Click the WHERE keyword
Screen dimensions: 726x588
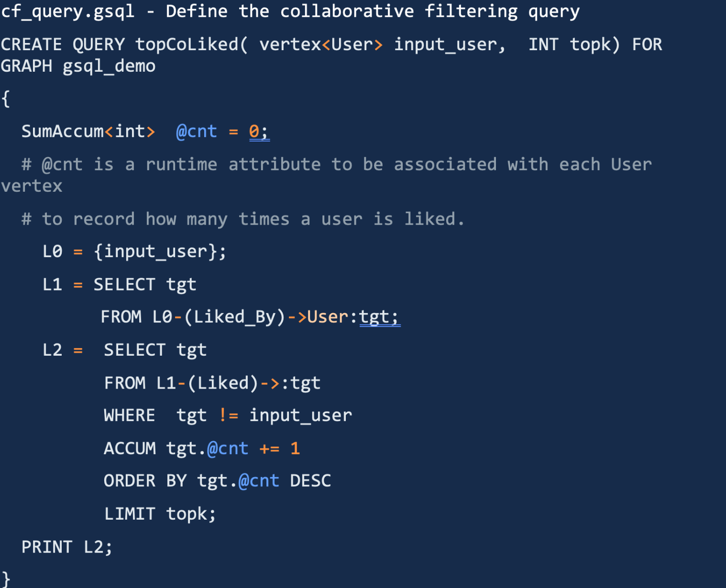coord(129,415)
